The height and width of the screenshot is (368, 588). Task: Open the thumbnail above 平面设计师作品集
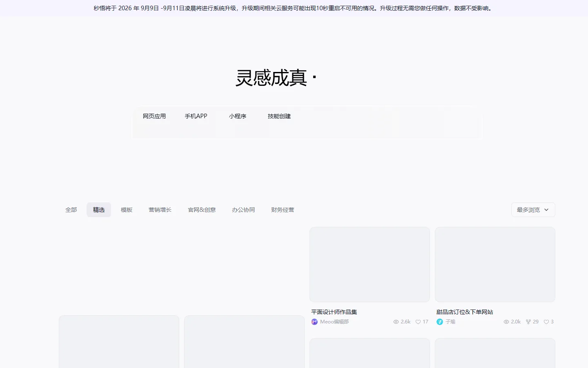370,265
